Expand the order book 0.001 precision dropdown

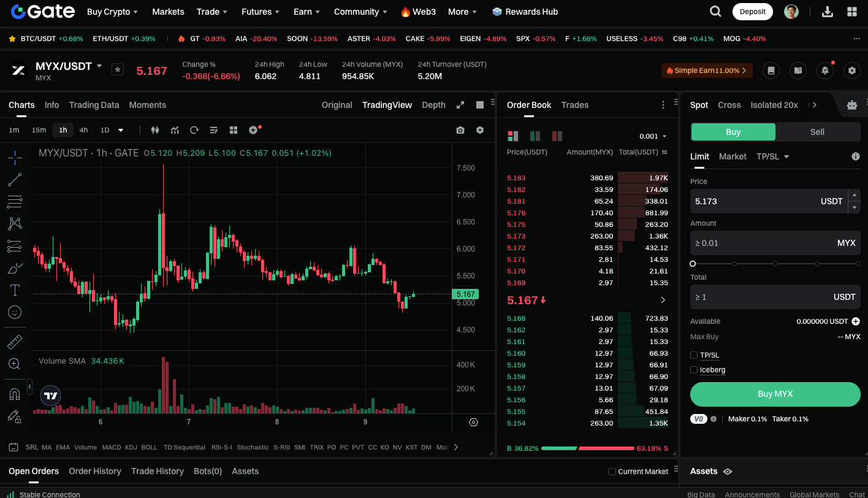pyautogui.click(x=653, y=136)
